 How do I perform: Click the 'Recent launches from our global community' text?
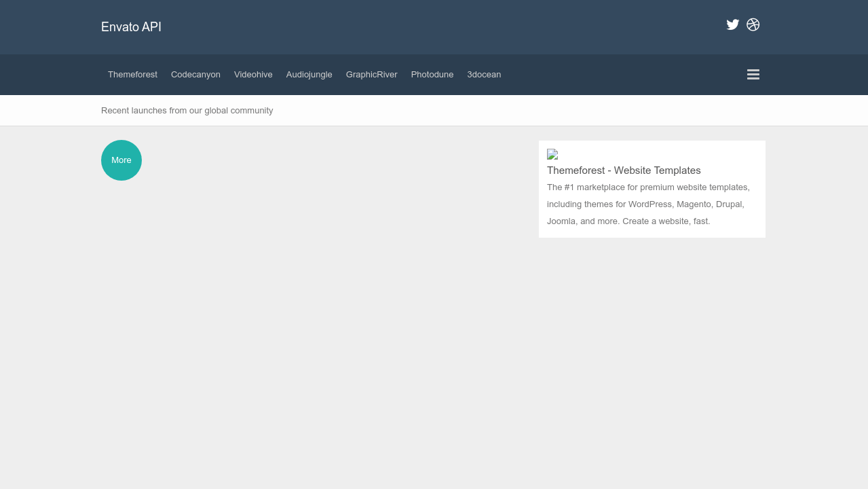pyautogui.click(x=187, y=111)
